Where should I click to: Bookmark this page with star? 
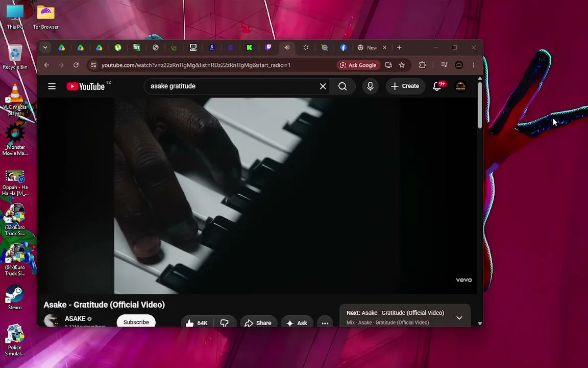(402, 65)
